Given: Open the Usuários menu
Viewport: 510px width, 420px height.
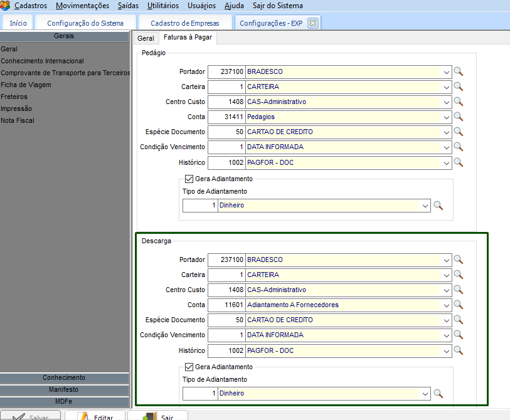Looking at the screenshot, I should 201,6.
